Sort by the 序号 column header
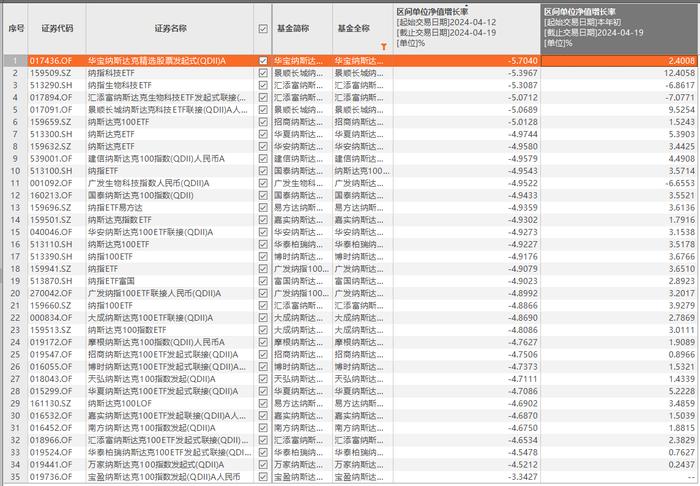Screen dimensions: 700x486 pos(16,29)
